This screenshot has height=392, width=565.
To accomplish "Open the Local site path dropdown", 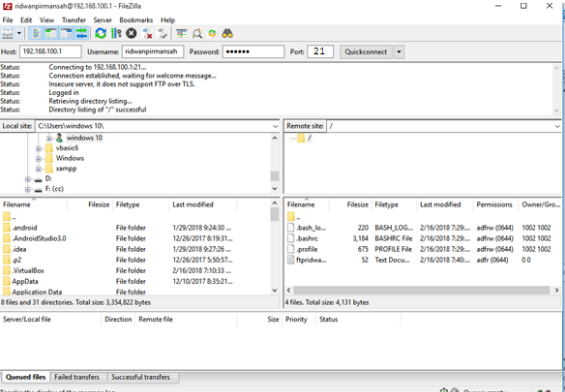I will (275, 126).
